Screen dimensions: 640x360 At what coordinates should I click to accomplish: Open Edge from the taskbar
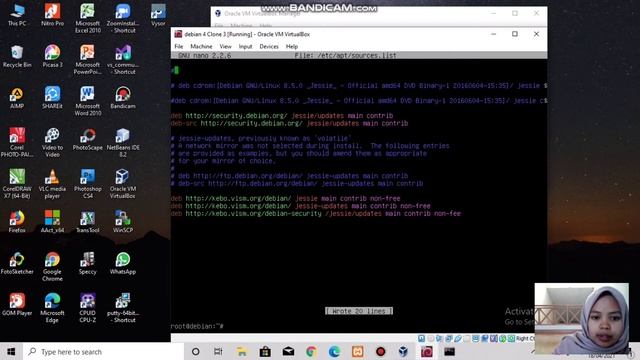[x=334, y=351]
